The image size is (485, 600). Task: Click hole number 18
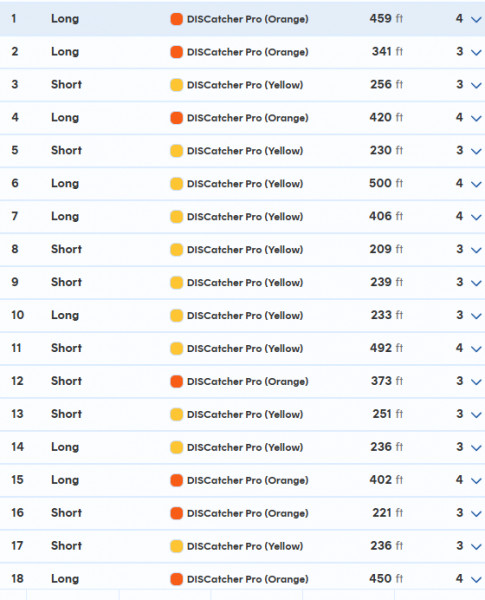coord(17,578)
